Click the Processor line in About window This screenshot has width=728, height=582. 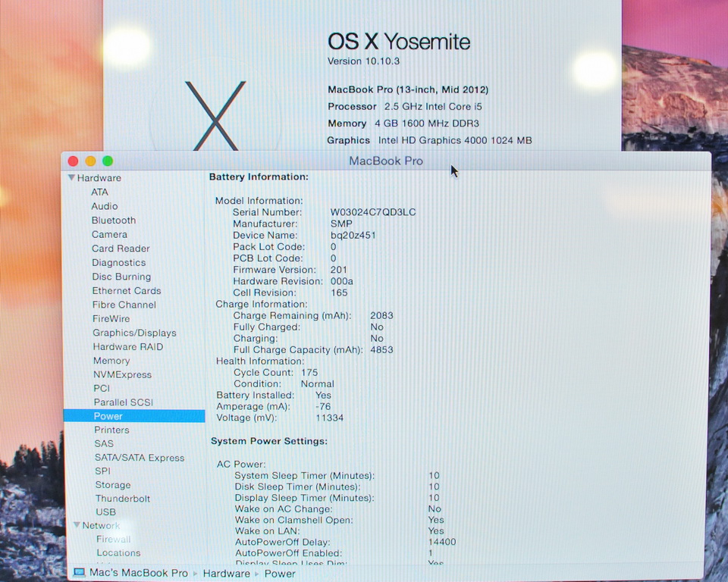(405, 107)
